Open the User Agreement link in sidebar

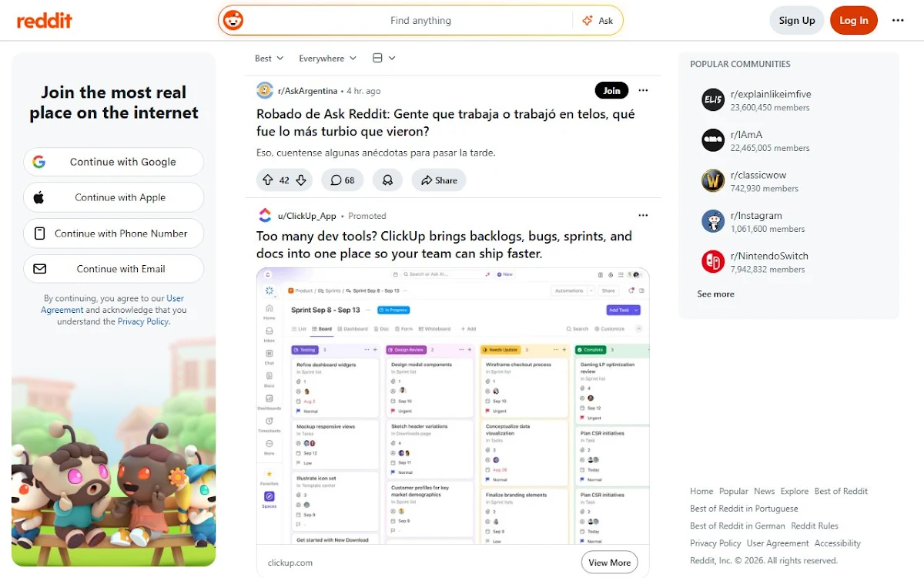point(112,304)
